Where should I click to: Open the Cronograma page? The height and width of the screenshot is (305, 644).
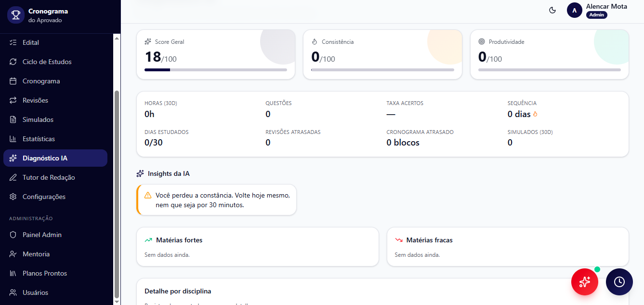tap(55, 81)
